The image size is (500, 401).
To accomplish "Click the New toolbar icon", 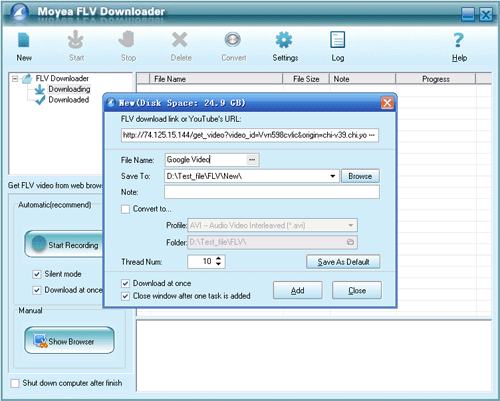I will click(24, 40).
